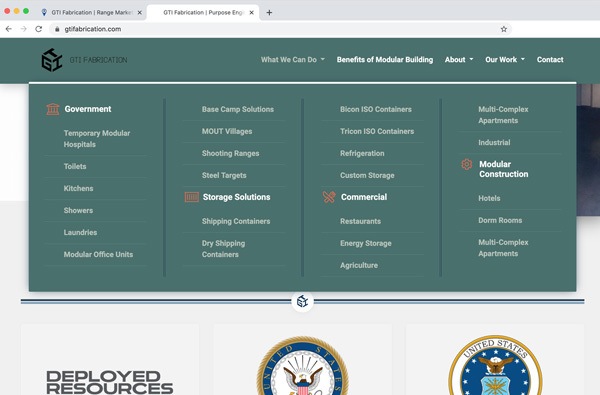
Task: Open a new tab with plus button
Action: tap(269, 13)
